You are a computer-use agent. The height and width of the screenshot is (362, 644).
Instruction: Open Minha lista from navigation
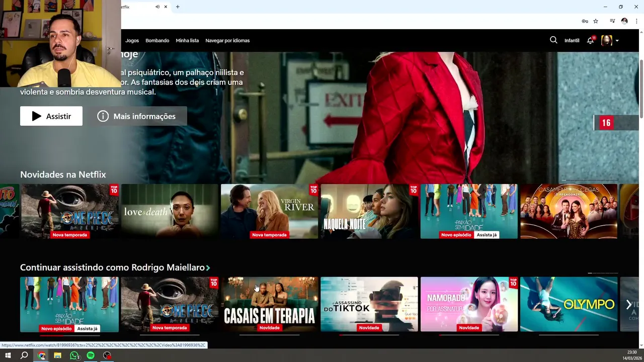point(187,41)
